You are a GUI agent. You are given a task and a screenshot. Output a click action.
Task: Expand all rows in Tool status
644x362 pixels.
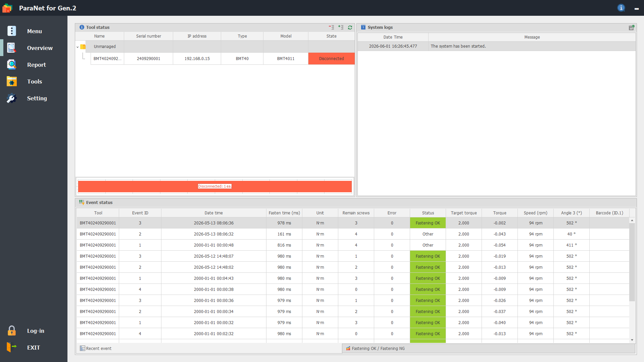(x=341, y=28)
